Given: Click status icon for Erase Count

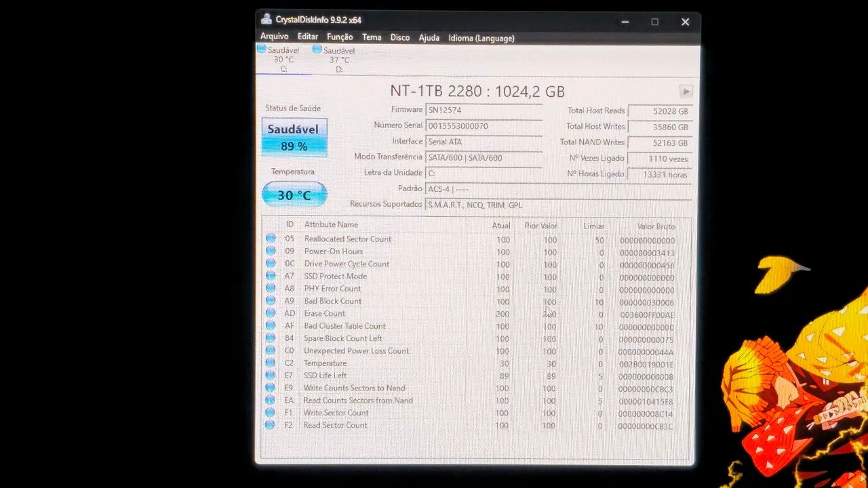Looking at the screenshot, I should tap(271, 313).
